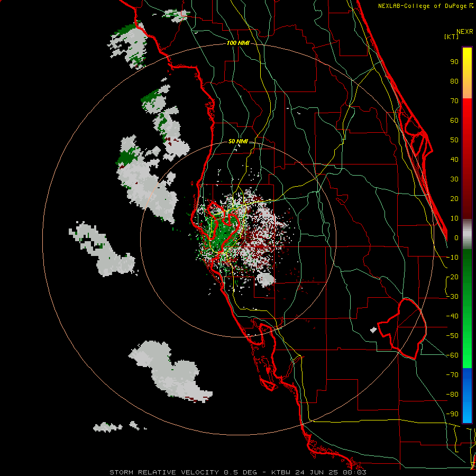The width and height of the screenshot is (476, 476).
Task: Pick the -80 value on the velocity scale
Action: (x=452, y=395)
